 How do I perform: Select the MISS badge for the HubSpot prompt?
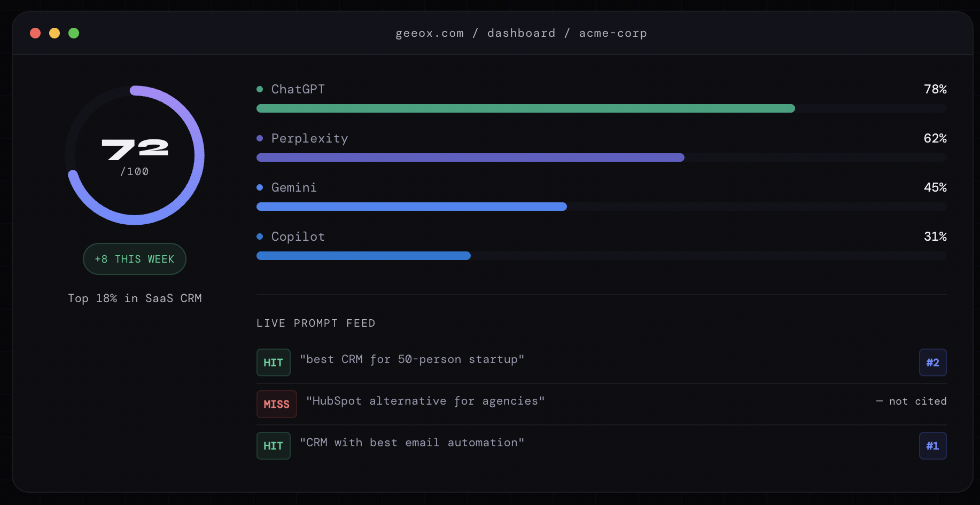pyautogui.click(x=276, y=404)
